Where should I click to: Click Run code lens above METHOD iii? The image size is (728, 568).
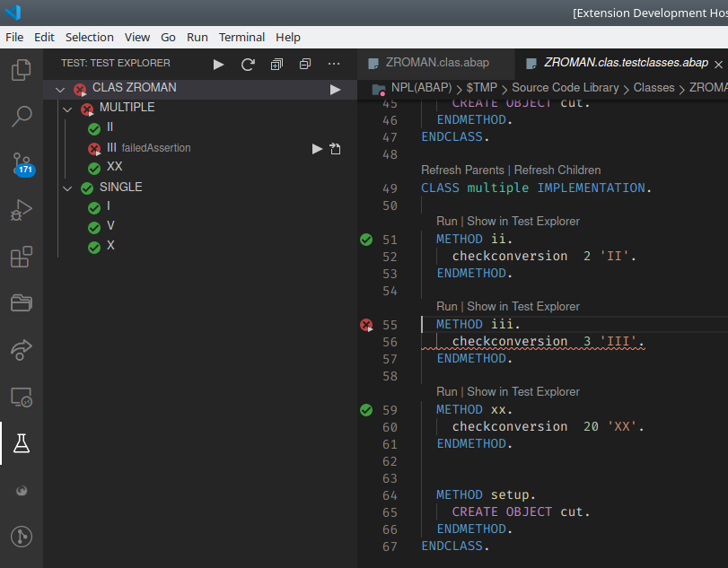pyautogui.click(x=446, y=307)
